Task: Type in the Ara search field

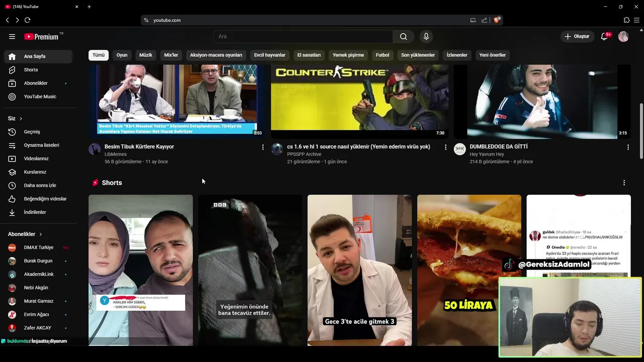Action: pyautogui.click(x=303, y=36)
